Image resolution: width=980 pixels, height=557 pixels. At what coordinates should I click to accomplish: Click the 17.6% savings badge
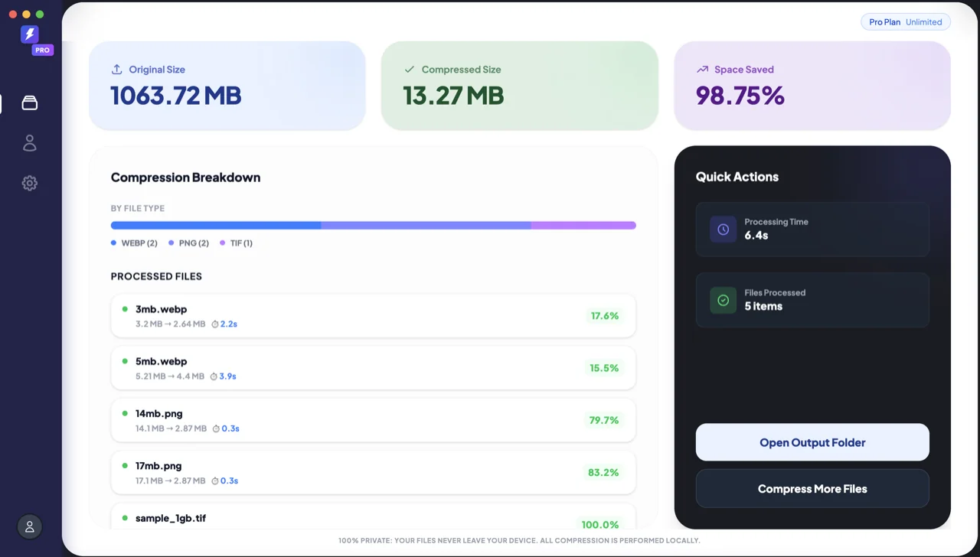[604, 315]
